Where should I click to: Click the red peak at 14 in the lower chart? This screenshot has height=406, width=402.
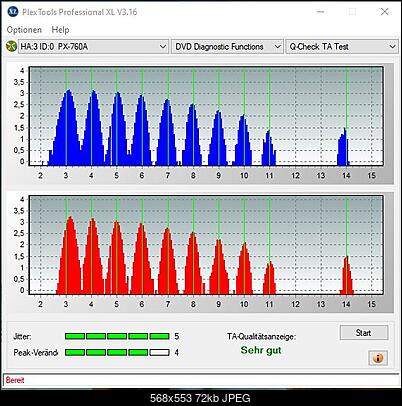[x=347, y=276]
